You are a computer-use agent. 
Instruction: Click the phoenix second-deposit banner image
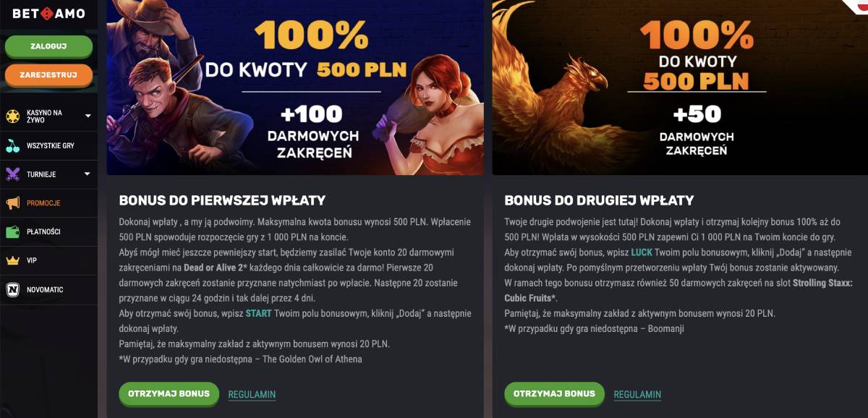680,88
